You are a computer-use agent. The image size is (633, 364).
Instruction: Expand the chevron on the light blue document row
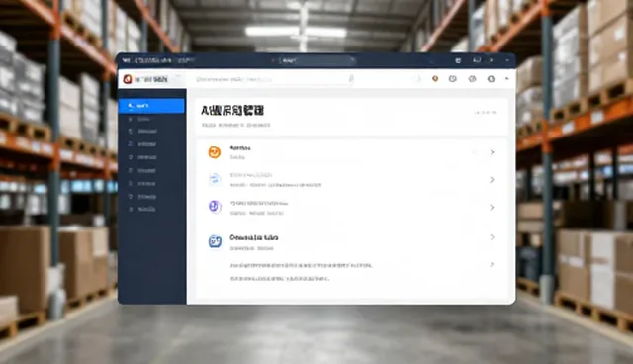click(492, 180)
